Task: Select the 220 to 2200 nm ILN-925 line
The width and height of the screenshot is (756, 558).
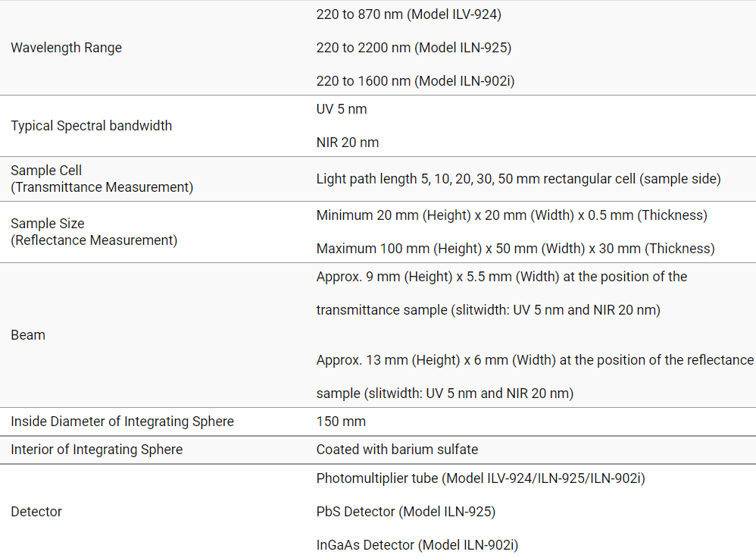Action: point(414,48)
